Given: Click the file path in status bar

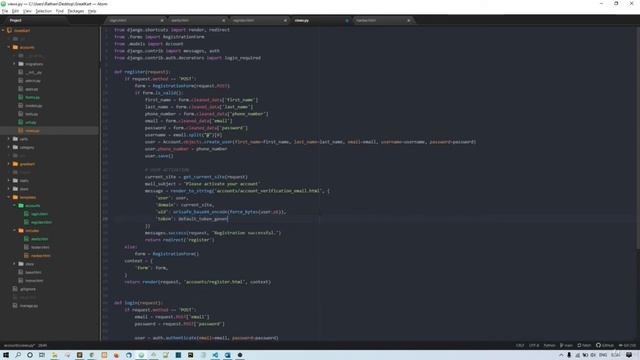Looking at the screenshot, I should [x=20, y=345].
